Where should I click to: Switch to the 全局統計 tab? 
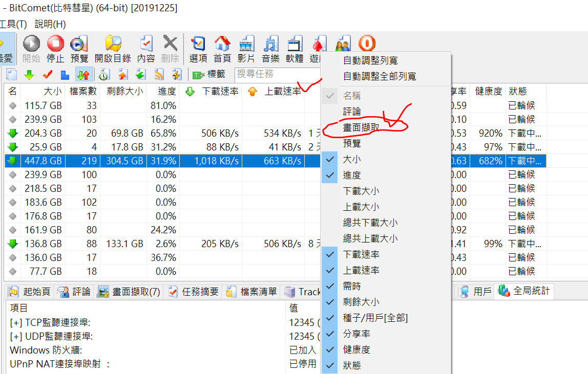coord(524,291)
